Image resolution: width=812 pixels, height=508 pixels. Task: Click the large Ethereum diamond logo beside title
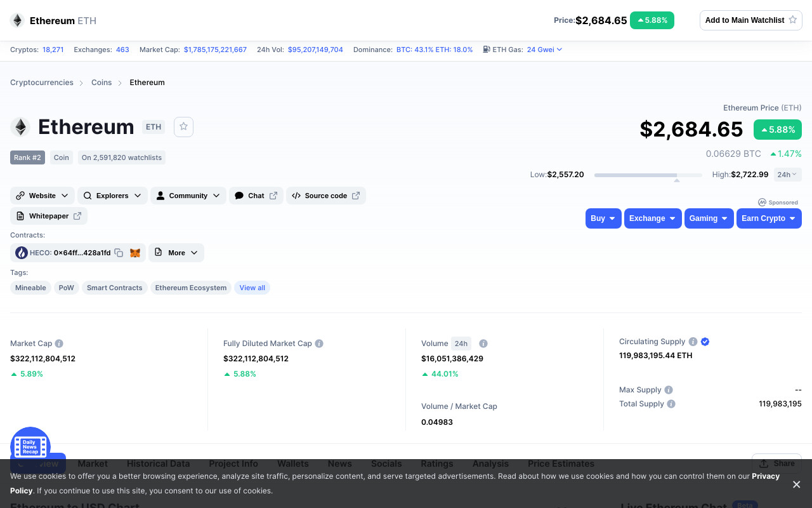20,127
